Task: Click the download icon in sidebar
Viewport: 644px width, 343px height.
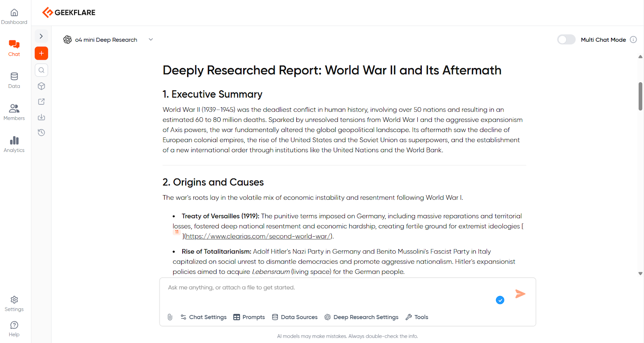Action: click(x=41, y=117)
